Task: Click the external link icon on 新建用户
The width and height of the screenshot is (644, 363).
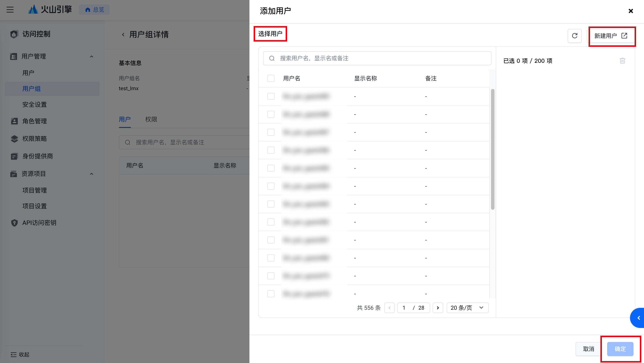Action: click(x=624, y=36)
